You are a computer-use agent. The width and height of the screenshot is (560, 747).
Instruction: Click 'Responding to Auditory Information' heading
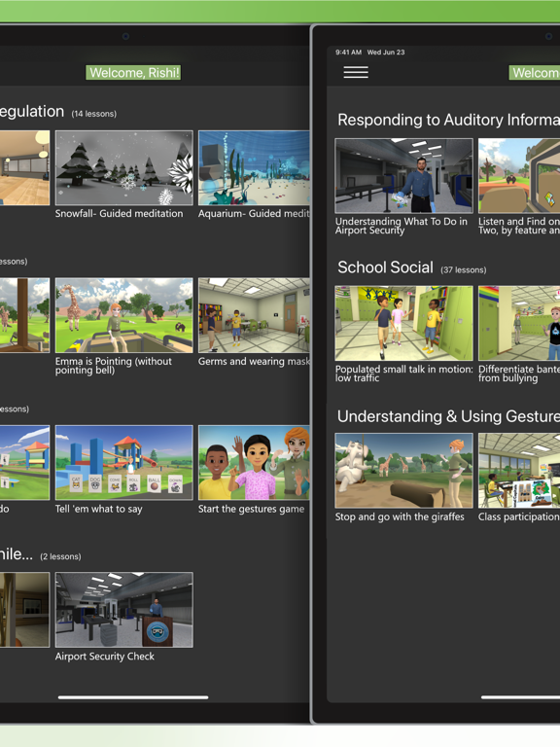[448, 120]
